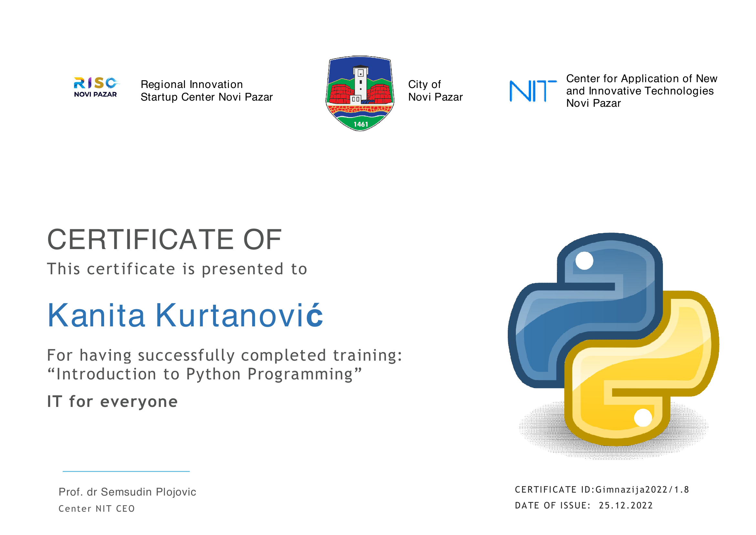Click "This certificate is presented to"

177,269
